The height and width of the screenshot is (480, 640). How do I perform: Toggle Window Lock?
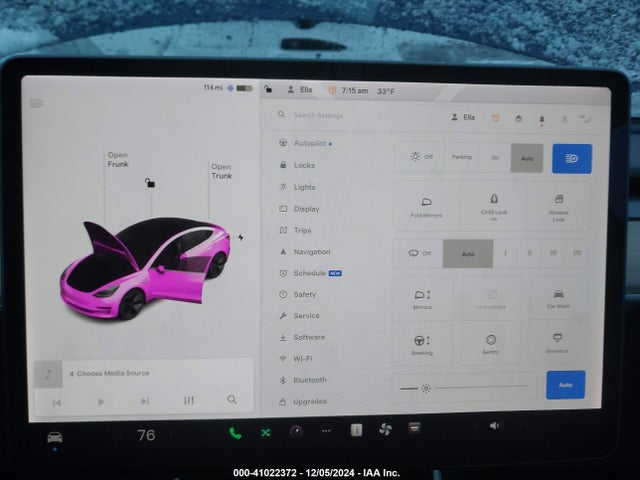click(558, 207)
